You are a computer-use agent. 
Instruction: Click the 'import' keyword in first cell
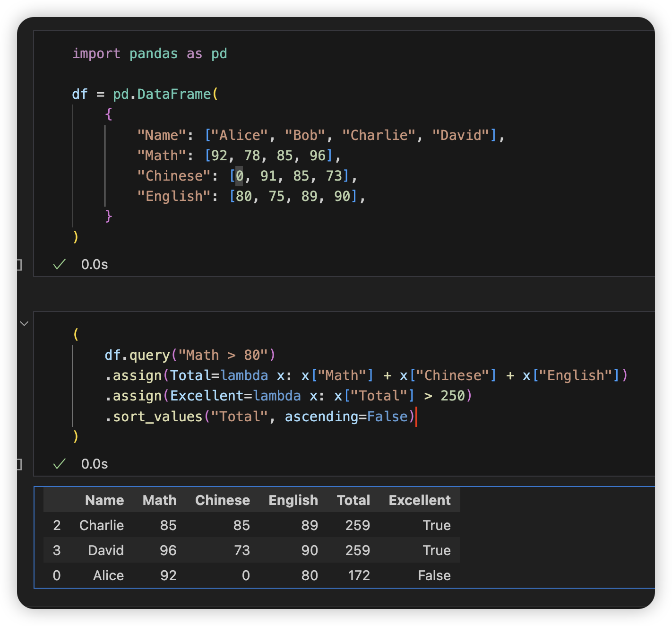[x=96, y=53]
